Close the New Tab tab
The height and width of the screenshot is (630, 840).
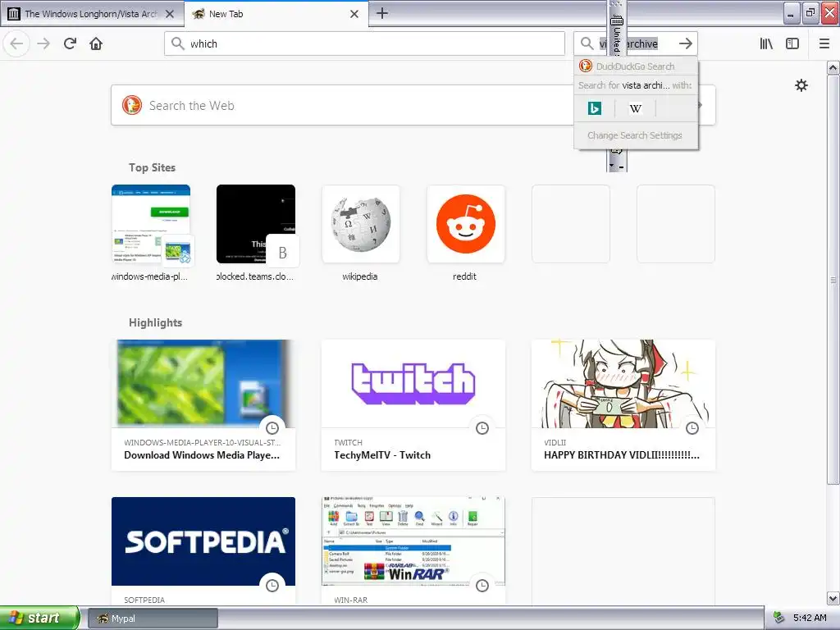tap(354, 14)
